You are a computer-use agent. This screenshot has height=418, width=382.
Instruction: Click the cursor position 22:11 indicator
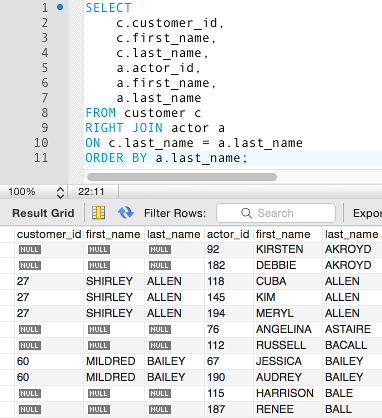[x=91, y=192]
